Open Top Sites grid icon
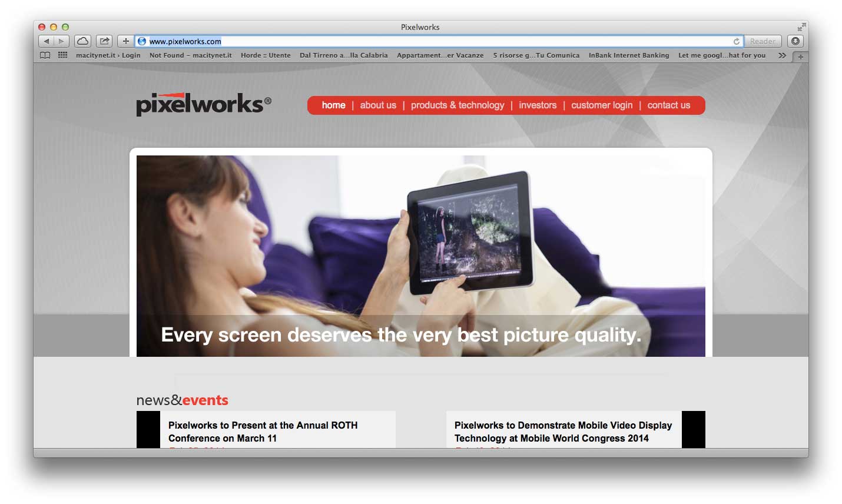Screen dimensions: 842x504 click(62, 55)
